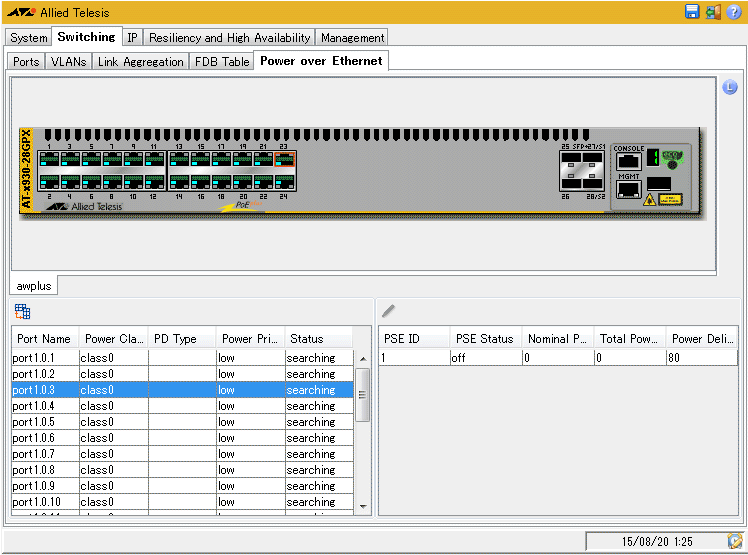This screenshot has height=555, width=748.
Task: Go to the FDB Table sub-tab
Action: [222, 62]
